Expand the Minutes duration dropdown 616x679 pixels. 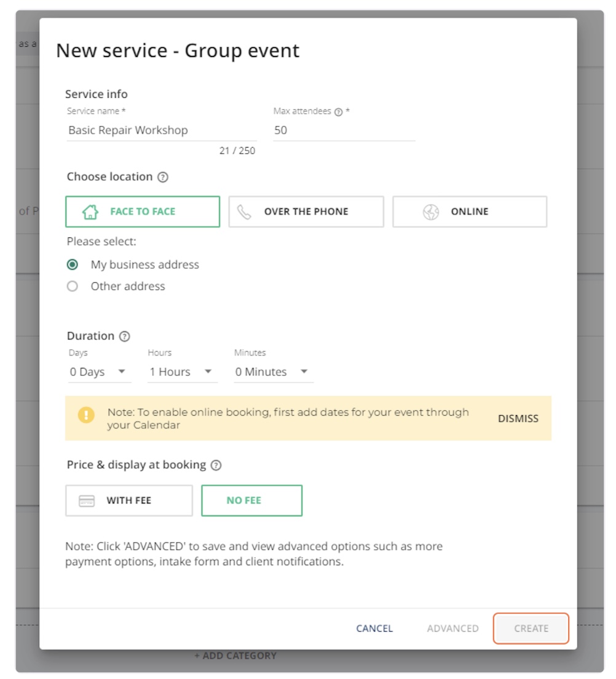tap(273, 372)
